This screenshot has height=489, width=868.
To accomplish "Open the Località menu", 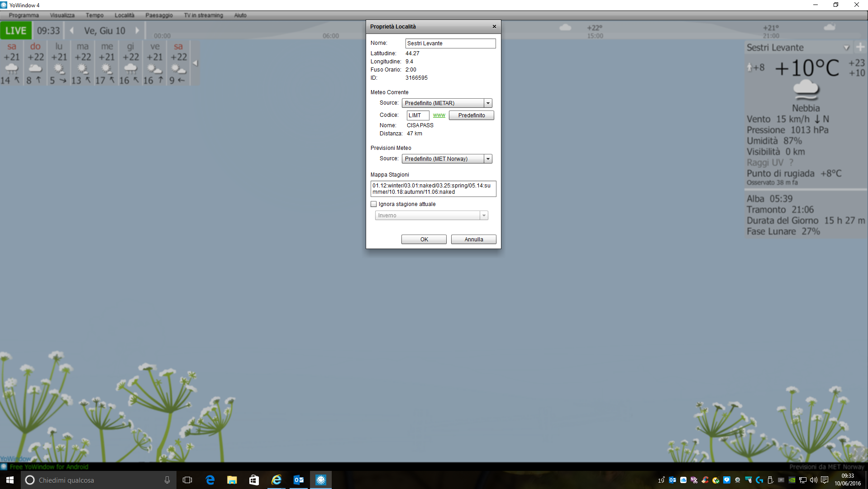I will click(x=124, y=15).
